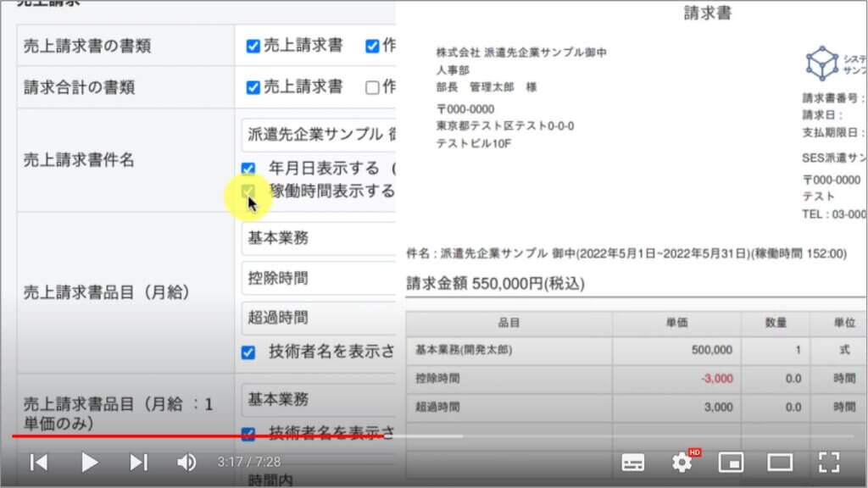Viewport: 868px width, 488px height.
Task: Enter fullscreen mode
Action: [x=828, y=462]
